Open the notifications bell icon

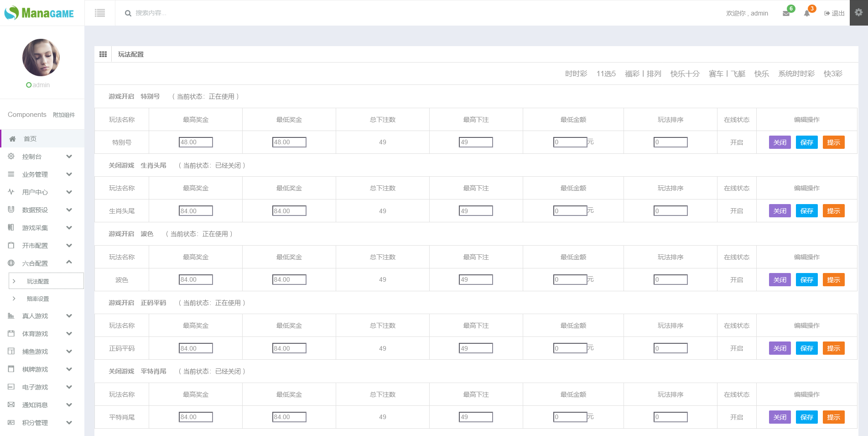click(807, 13)
